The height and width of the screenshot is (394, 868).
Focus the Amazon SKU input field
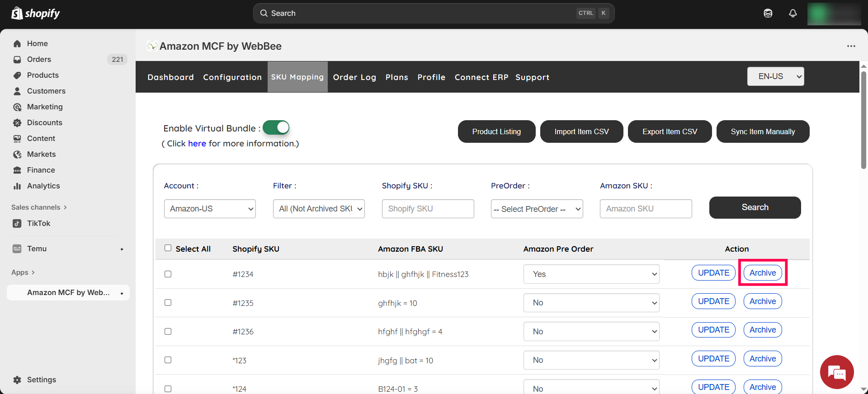pos(646,209)
